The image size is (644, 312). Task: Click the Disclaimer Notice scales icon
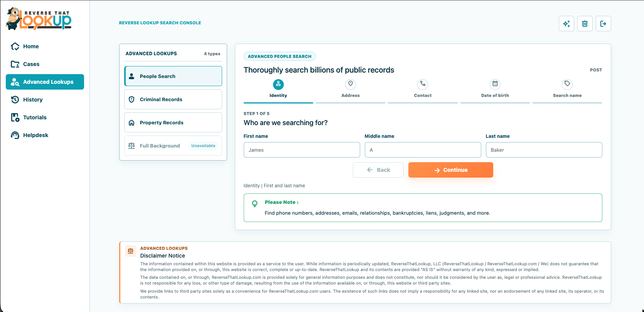131,251
